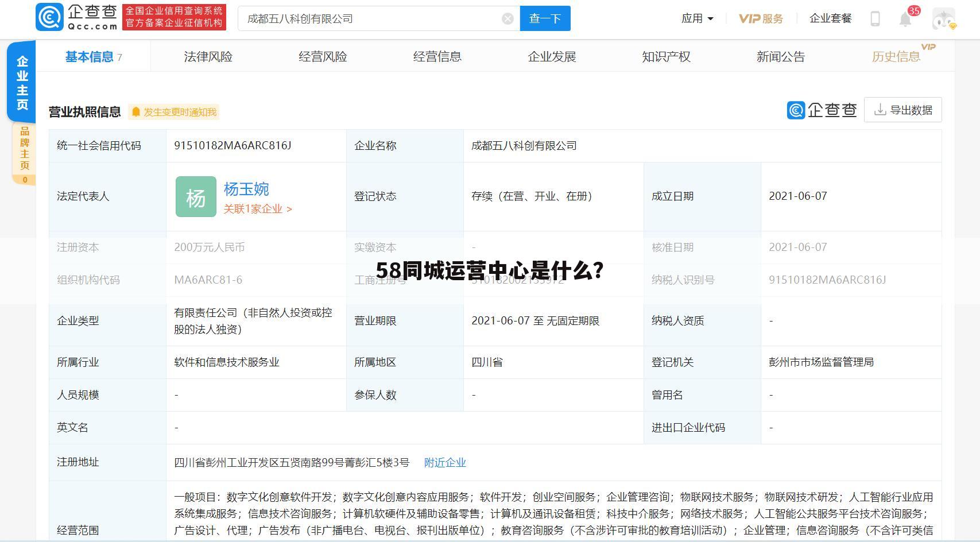Click 发生变更时通知我 alert button
This screenshot has width=980, height=542.
[x=175, y=112]
